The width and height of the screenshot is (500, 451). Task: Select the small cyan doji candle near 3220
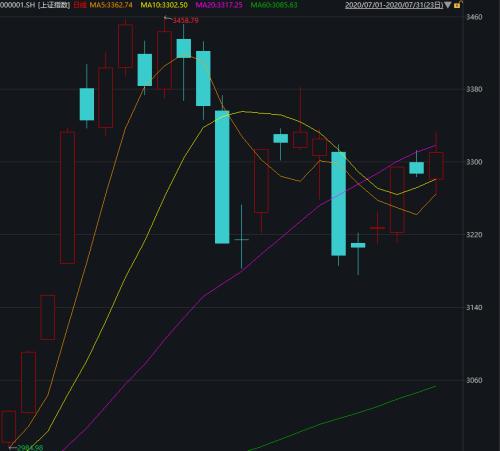(241, 239)
